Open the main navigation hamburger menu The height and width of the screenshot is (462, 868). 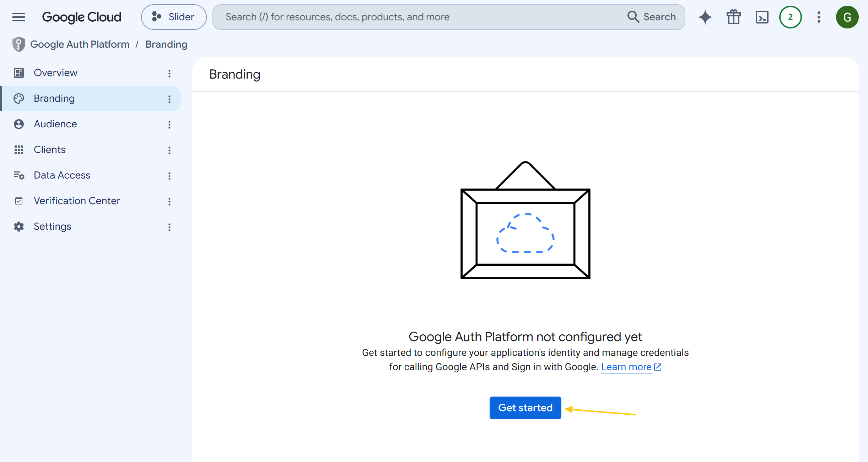coord(19,17)
